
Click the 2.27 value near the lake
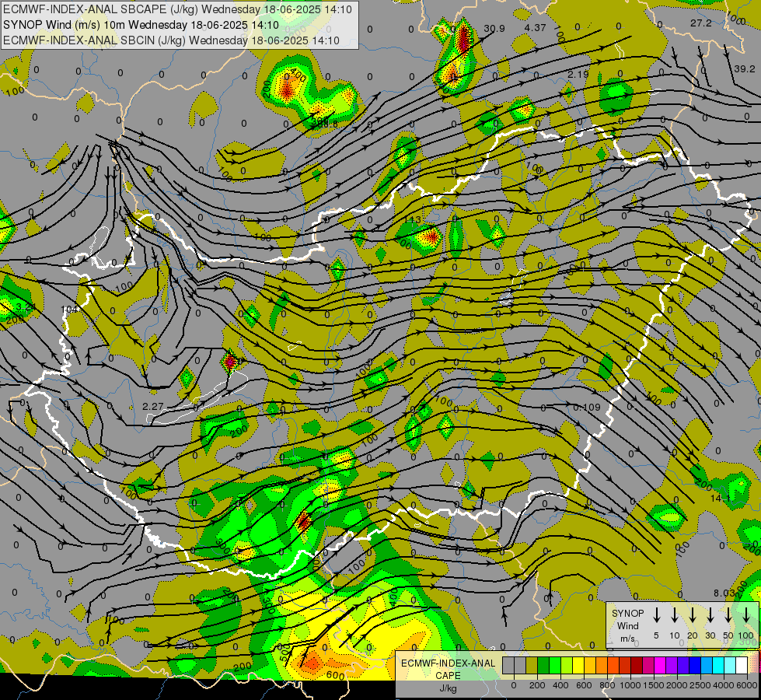(x=153, y=406)
